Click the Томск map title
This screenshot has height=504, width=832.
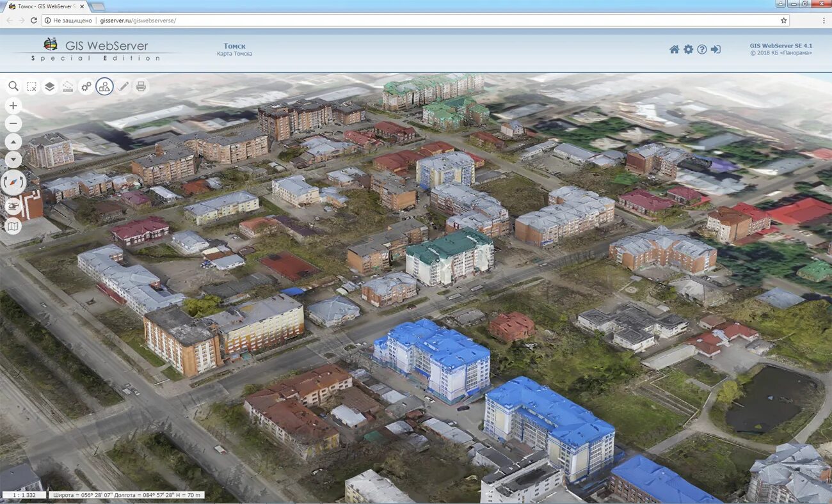point(234,46)
